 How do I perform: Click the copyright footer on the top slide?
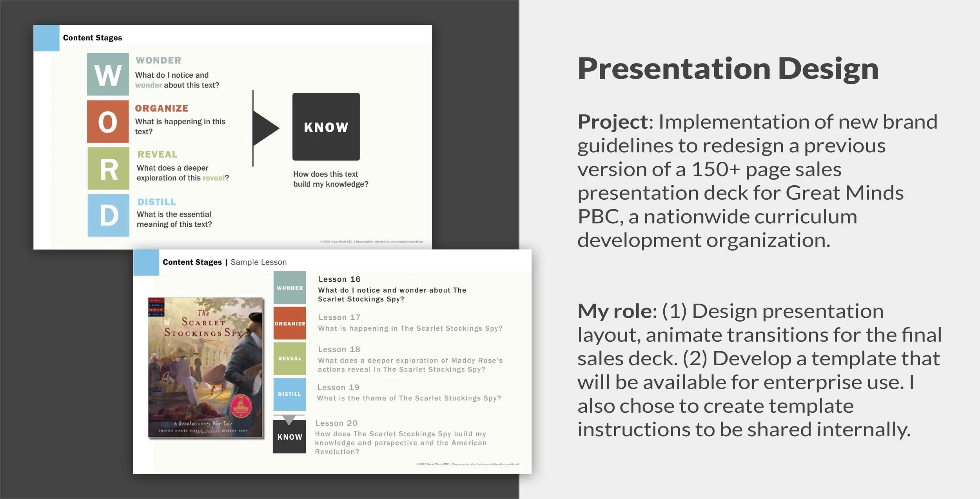372,242
